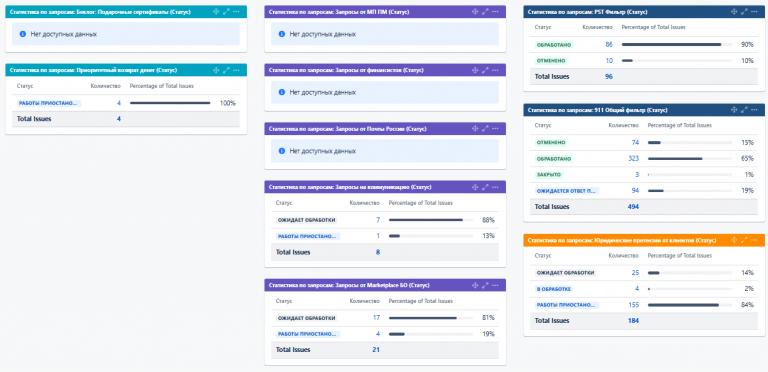
Task: Open the 86 issues count link
Action: click(x=609, y=45)
